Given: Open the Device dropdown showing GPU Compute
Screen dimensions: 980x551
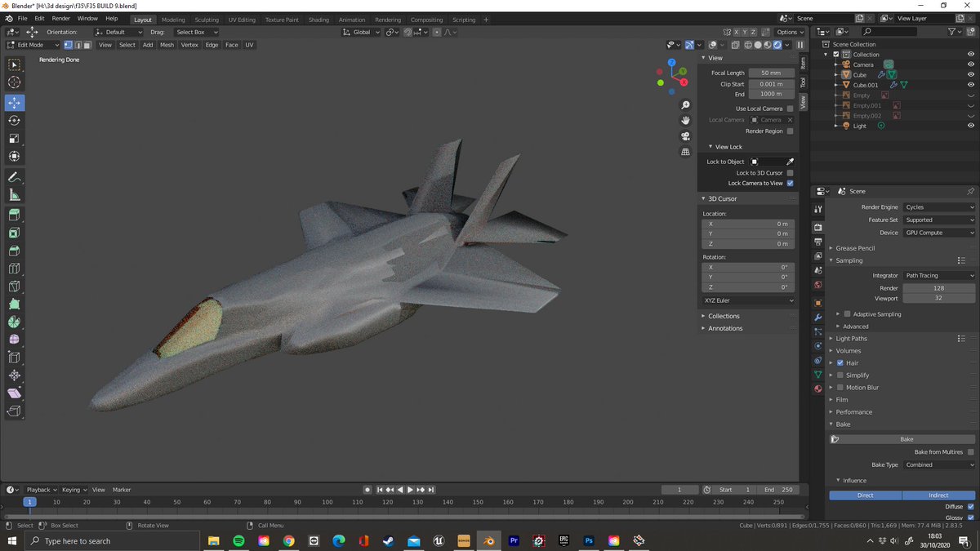Looking at the screenshot, I should point(939,233).
